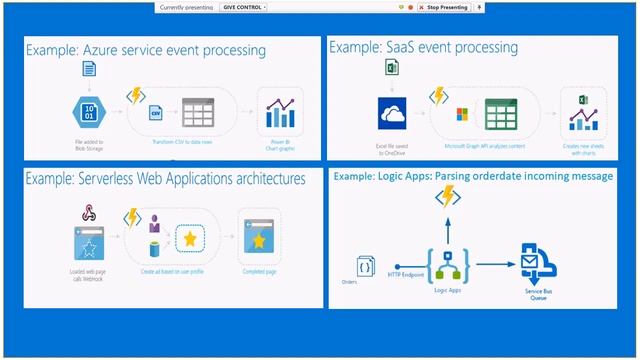This screenshot has width=640, height=360.
Task: Click the loaded web page star icon
Action: (x=89, y=244)
